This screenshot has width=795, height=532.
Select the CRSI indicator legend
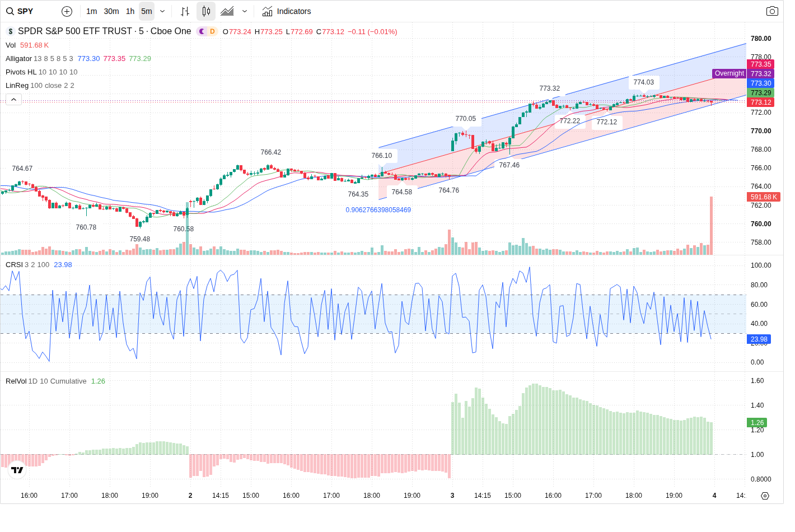point(14,265)
